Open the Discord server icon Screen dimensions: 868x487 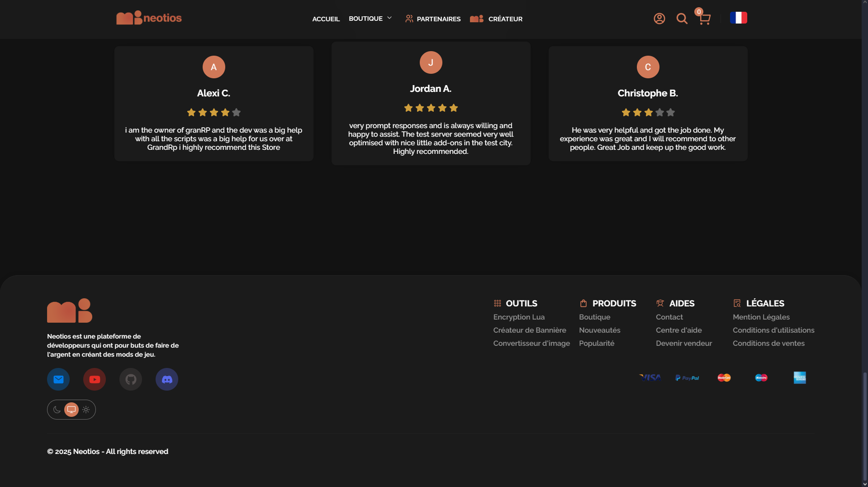coord(167,379)
